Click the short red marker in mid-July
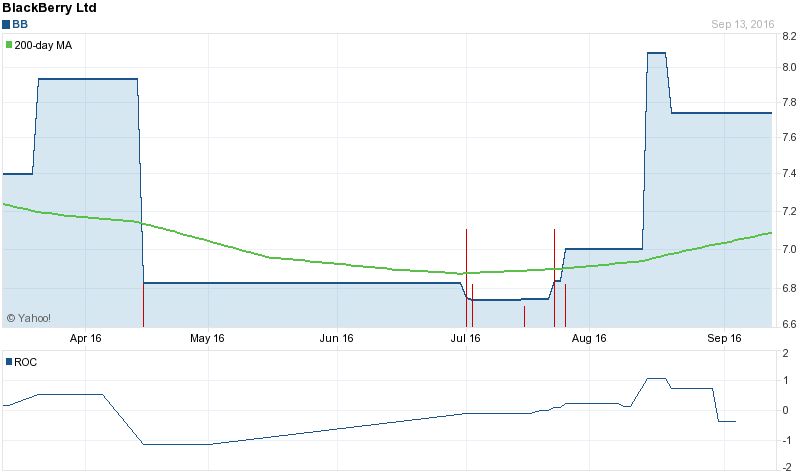The image size is (800, 475). click(524, 316)
